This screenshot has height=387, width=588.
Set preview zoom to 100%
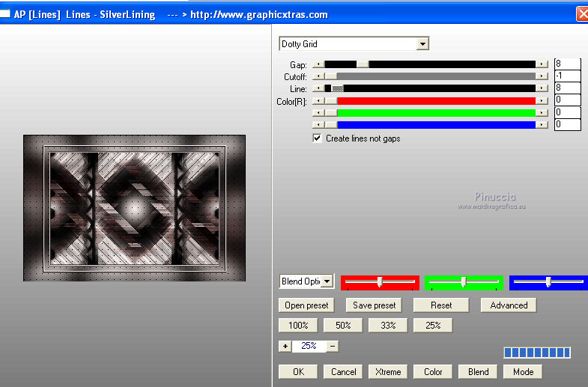[x=298, y=325]
